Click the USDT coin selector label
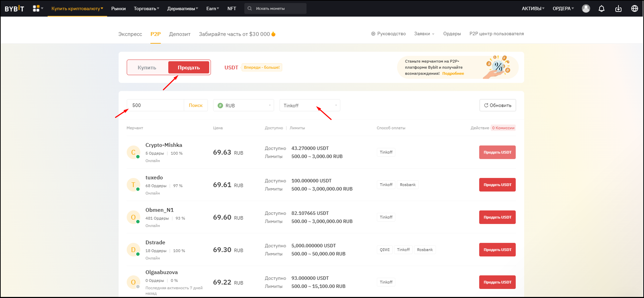644x298 pixels. tap(231, 68)
